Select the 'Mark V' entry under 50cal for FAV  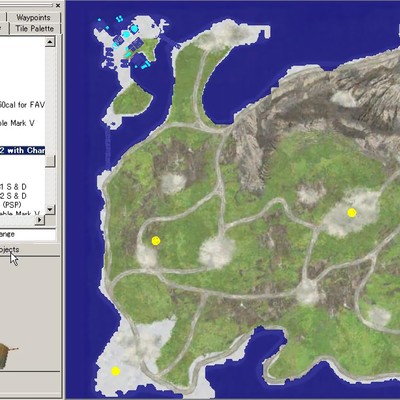(x=17, y=123)
